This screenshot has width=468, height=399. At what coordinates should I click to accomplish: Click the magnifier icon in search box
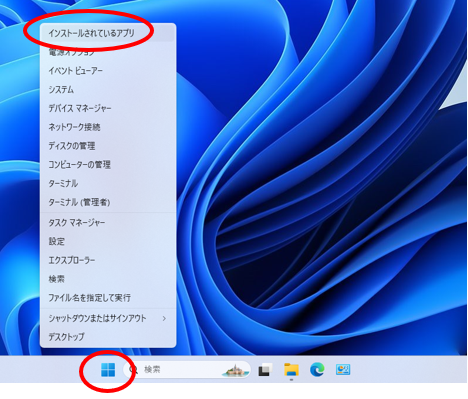pyautogui.click(x=133, y=370)
